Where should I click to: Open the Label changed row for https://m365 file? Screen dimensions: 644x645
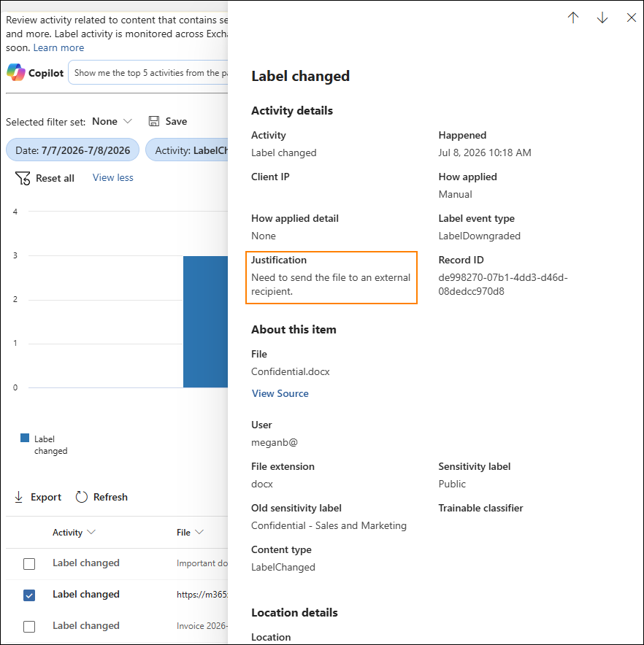(86, 594)
